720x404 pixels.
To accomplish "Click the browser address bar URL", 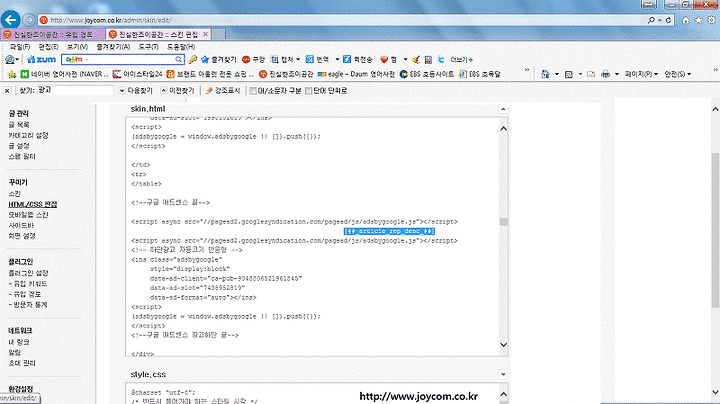I will (110, 20).
